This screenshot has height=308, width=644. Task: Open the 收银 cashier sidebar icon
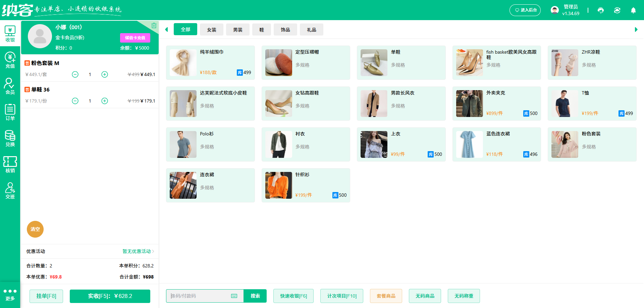tap(10, 34)
